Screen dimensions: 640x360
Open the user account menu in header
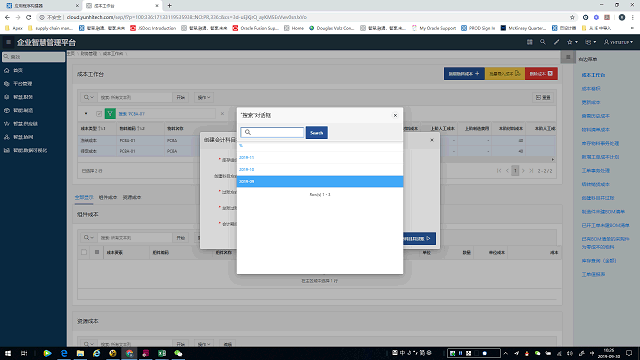point(618,42)
